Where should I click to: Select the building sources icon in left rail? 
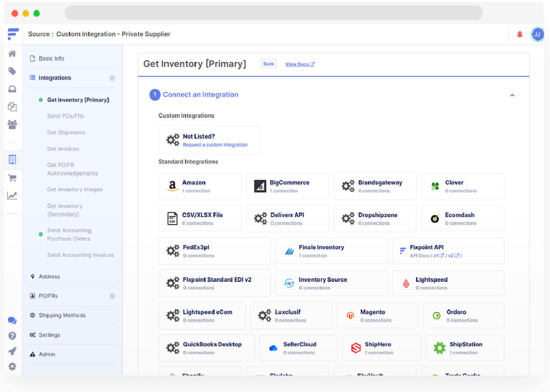click(x=12, y=160)
